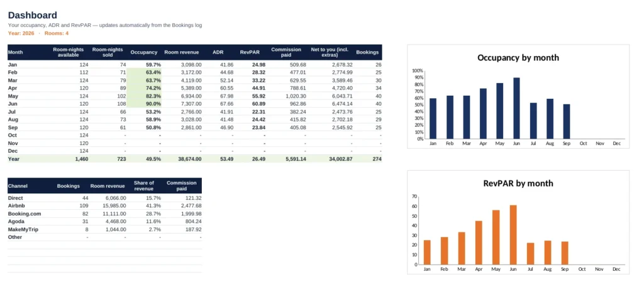
Task: Click the Jun bar in the Occupancy chart
Action: tap(516, 108)
